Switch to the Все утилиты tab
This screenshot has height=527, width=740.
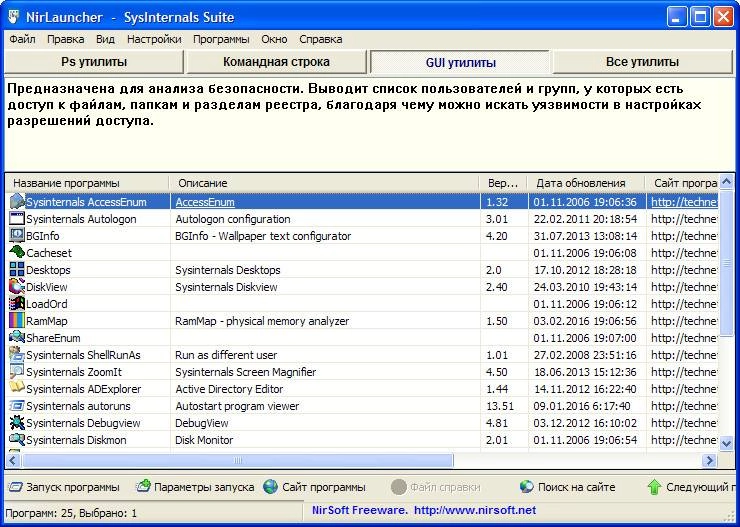click(642, 62)
